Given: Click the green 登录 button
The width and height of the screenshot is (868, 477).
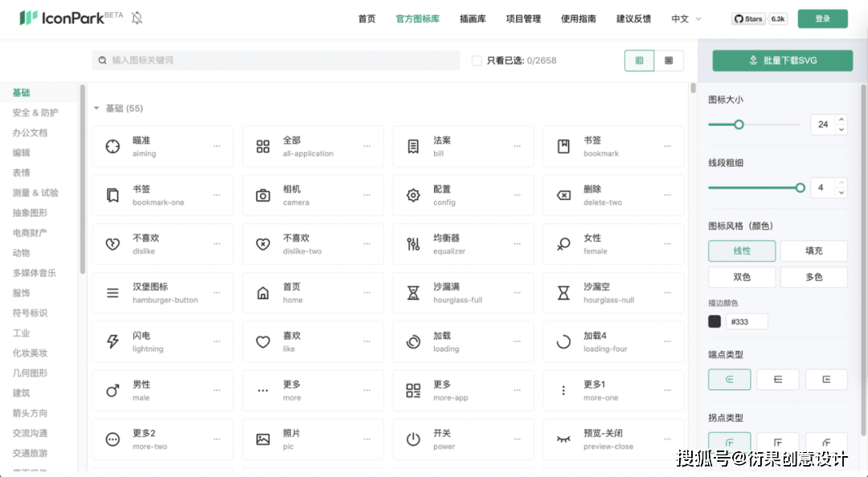Looking at the screenshot, I should [822, 18].
